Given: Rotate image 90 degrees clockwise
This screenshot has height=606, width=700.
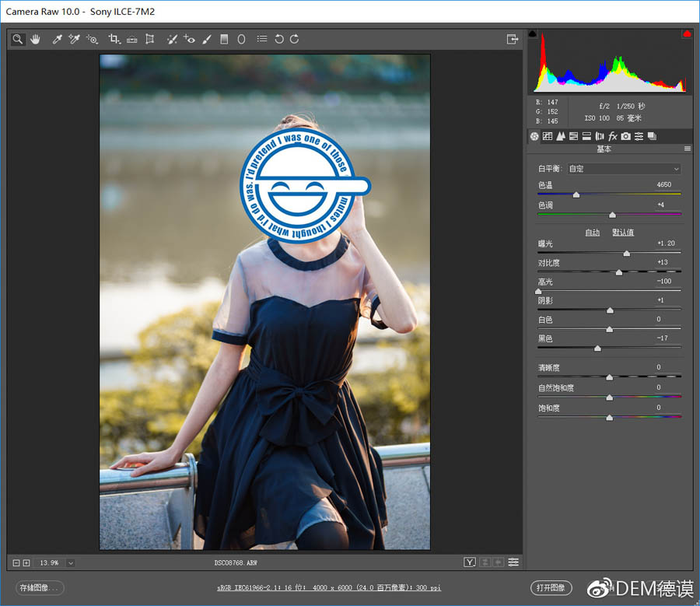Looking at the screenshot, I should point(294,39).
